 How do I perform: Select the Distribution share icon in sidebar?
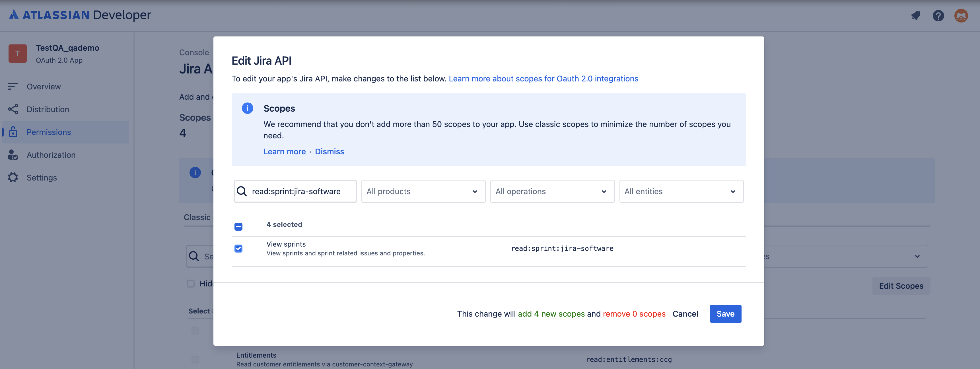(x=13, y=109)
